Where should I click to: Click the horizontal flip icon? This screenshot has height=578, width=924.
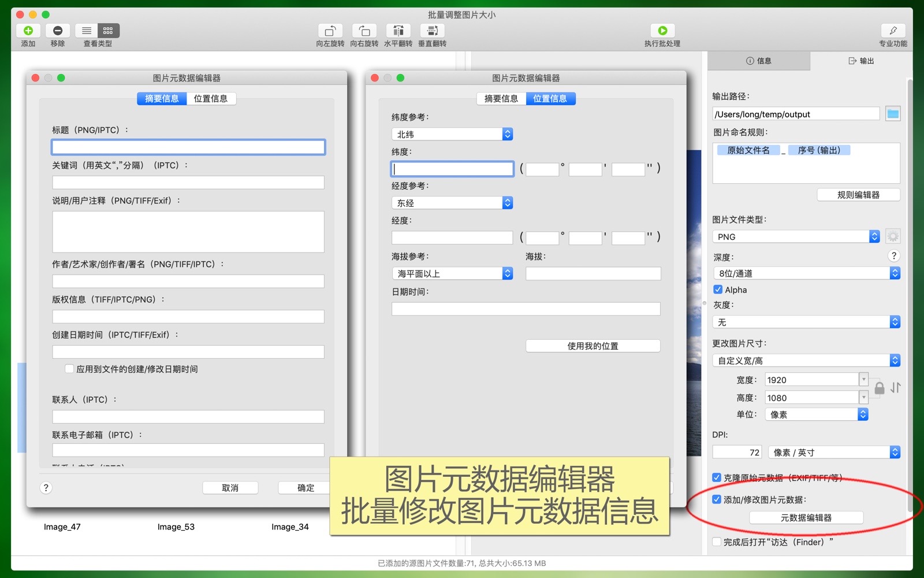(x=398, y=31)
